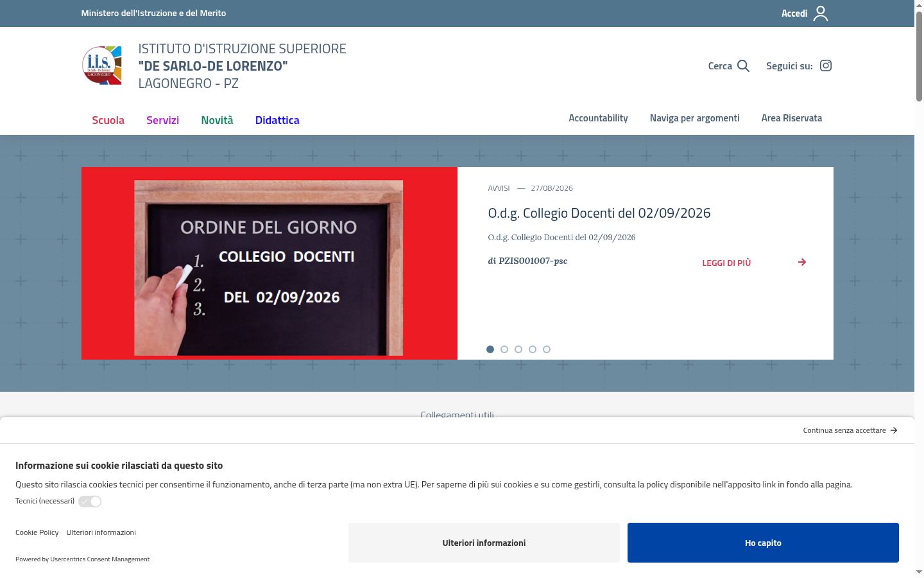
Task: Click the school name heading
Action: pyautogui.click(x=242, y=66)
